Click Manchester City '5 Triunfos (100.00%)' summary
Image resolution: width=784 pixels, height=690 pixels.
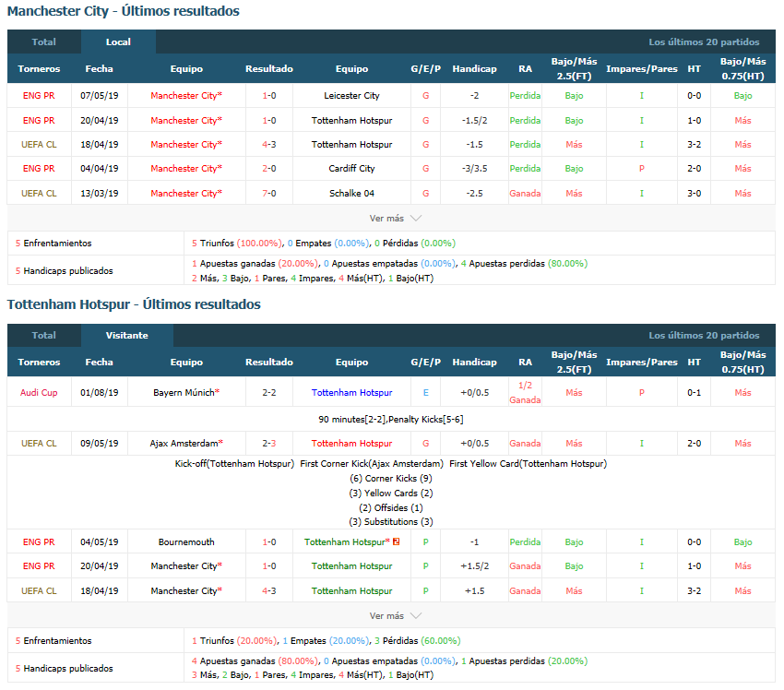237,244
